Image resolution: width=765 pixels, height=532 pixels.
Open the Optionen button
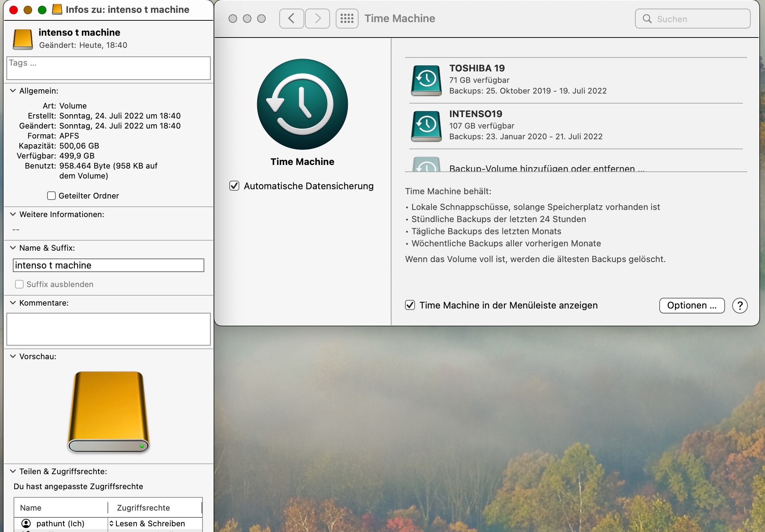point(691,306)
